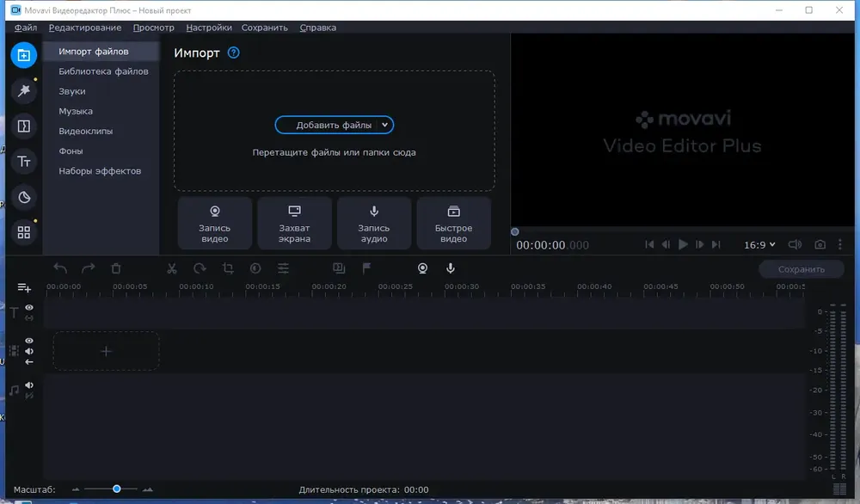
Task: Open the Справка menu
Action: coord(318,28)
